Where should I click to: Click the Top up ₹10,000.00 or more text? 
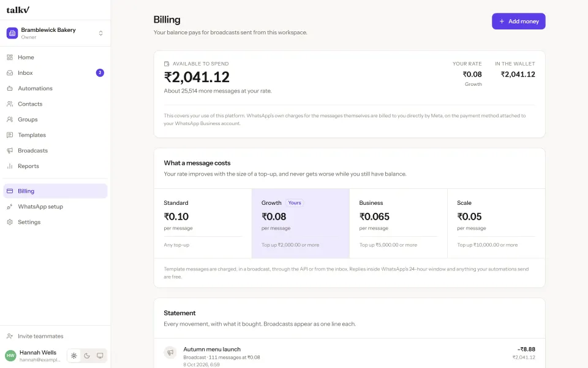tap(487, 245)
